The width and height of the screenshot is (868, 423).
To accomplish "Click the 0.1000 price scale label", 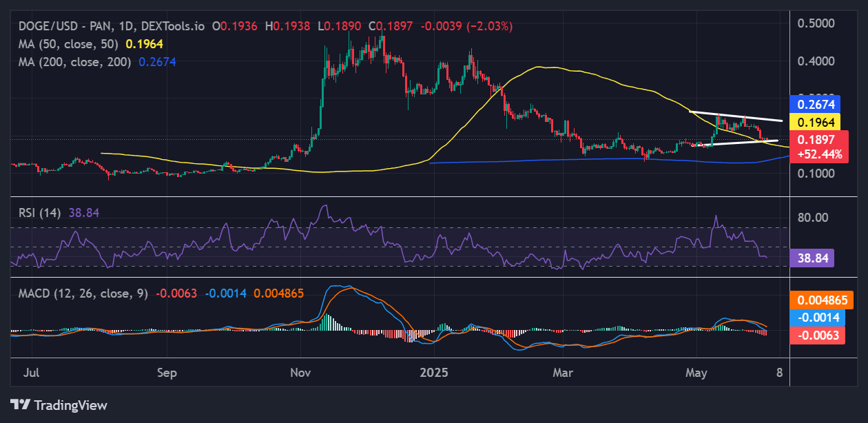I will [816, 173].
